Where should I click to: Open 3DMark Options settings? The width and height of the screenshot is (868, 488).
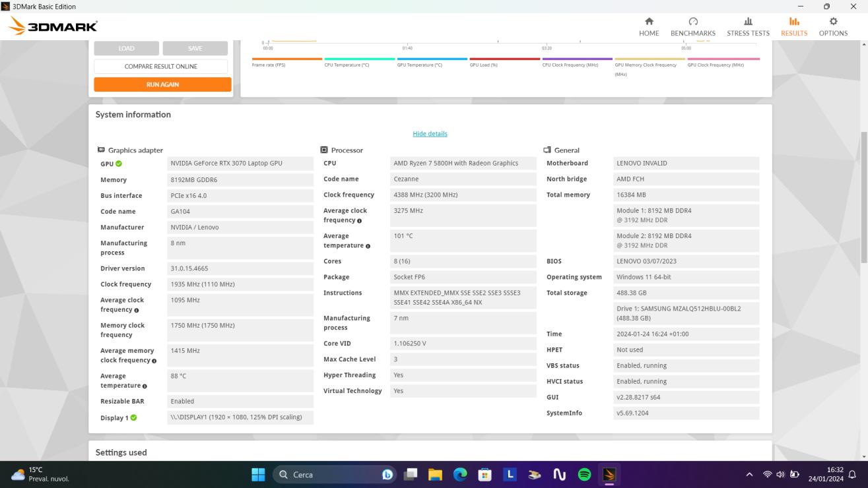tap(834, 26)
